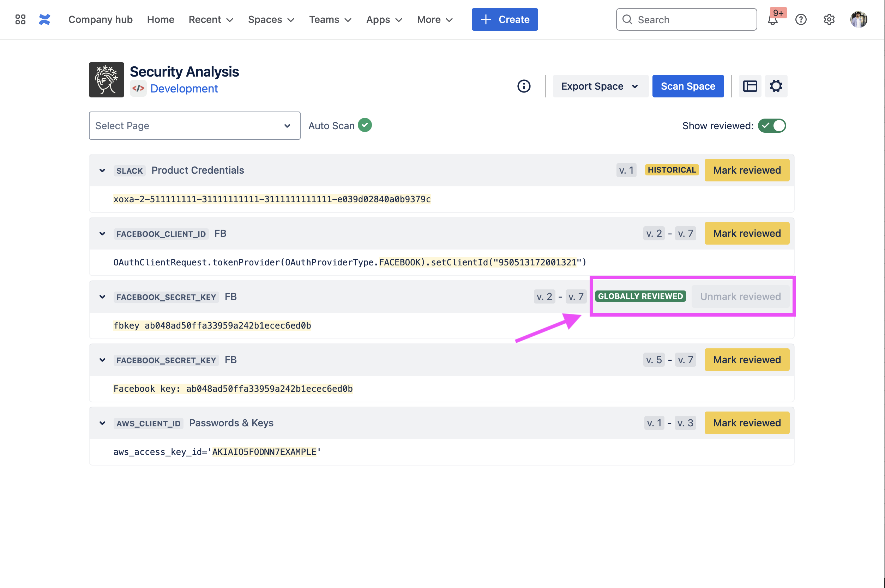Collapse the SLACK Product Credentials row

102,170
